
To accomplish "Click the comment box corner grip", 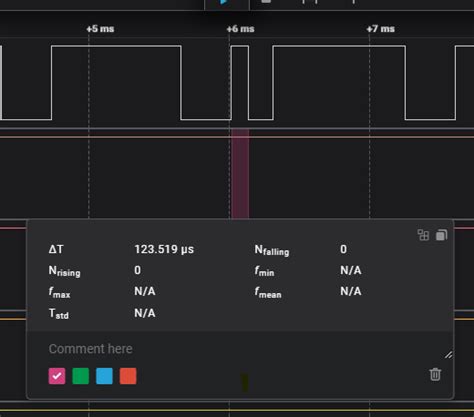I will tap(448, 355).
